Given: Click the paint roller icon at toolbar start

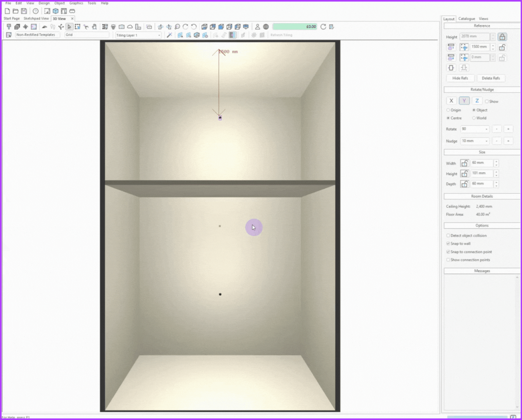Looking at the screenshot, I should coord(9,27).
